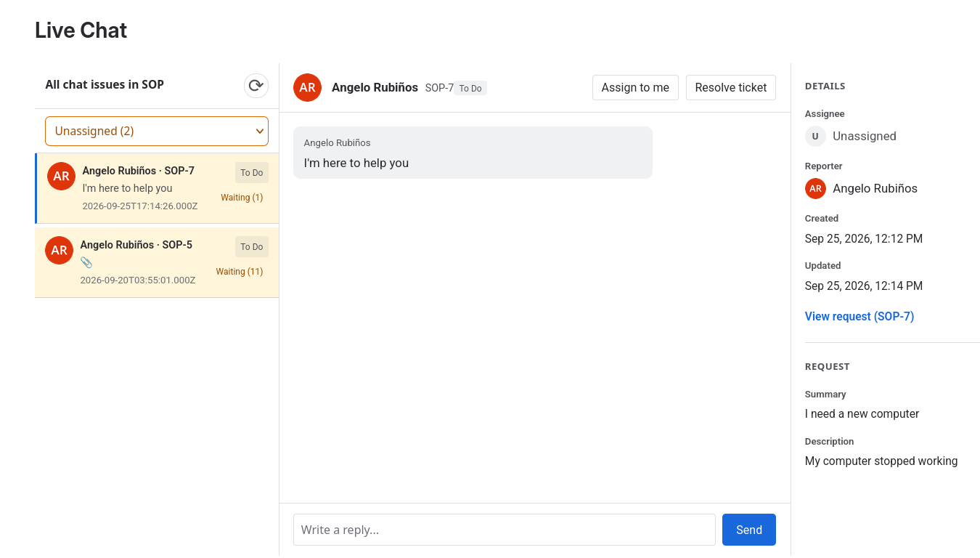Image resolution: width=980 pixels, height=558 pixels.
Task: Click Angelo Rubiños name in chat header
Action: [x=375, y=88]
